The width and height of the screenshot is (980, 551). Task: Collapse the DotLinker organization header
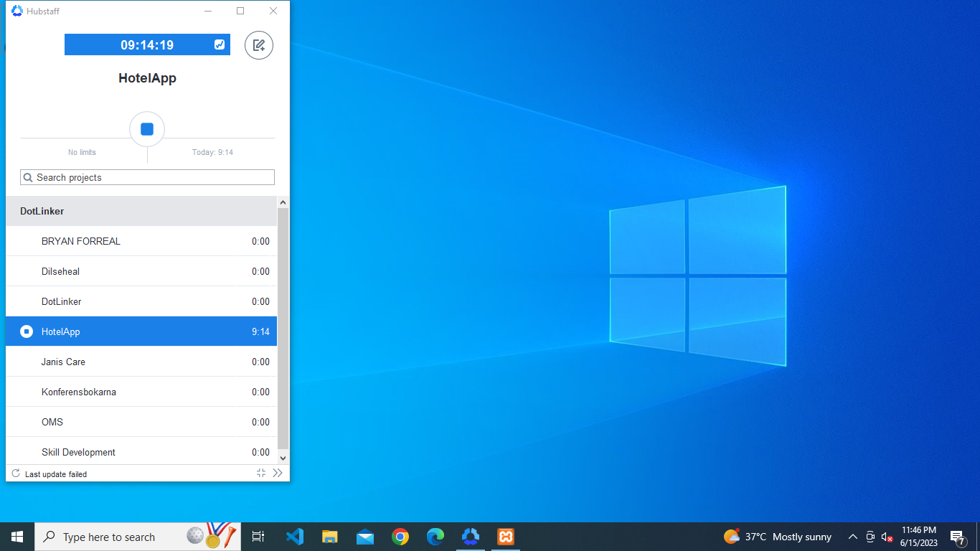141,211
